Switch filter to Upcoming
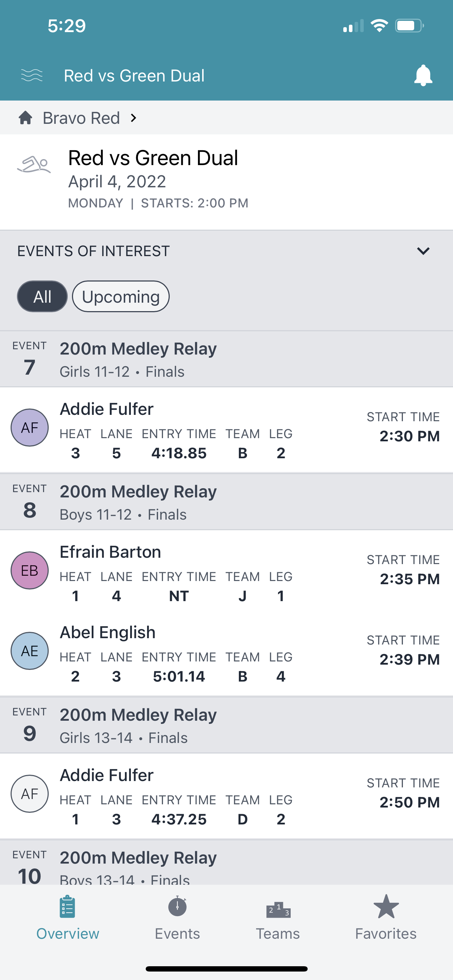Image resolution: width=453 pixels, height=980 pixels. 121,296
